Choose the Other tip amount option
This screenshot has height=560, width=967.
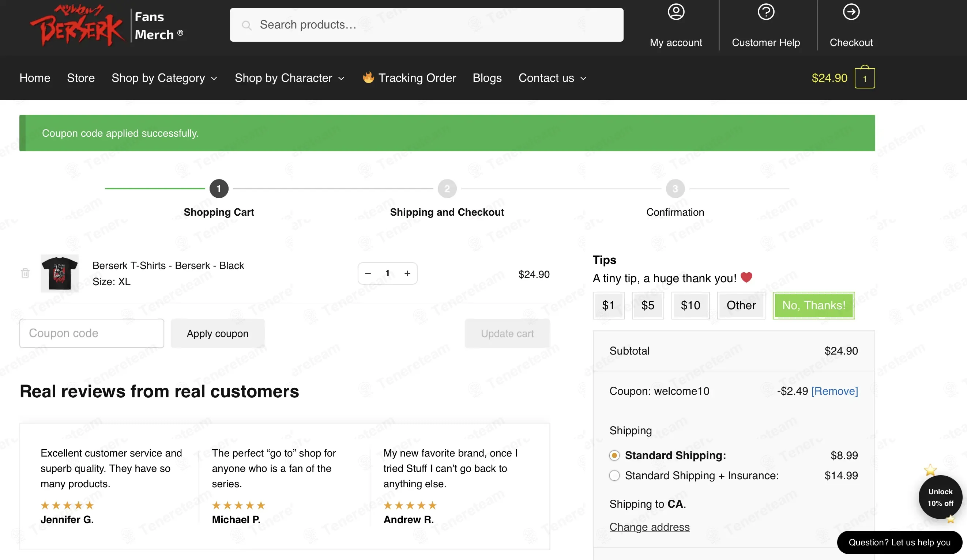tap(741, 305)
